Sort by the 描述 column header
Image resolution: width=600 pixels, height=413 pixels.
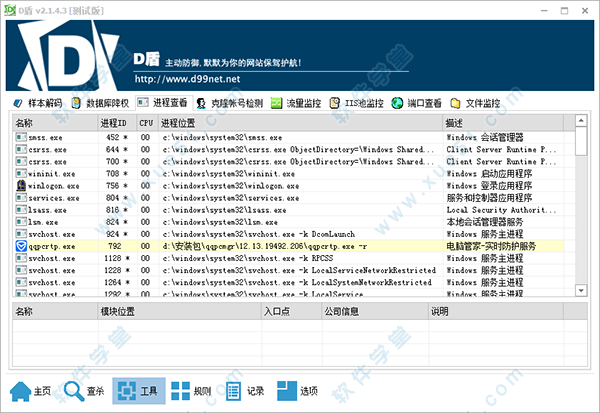[x=503, y=123]
